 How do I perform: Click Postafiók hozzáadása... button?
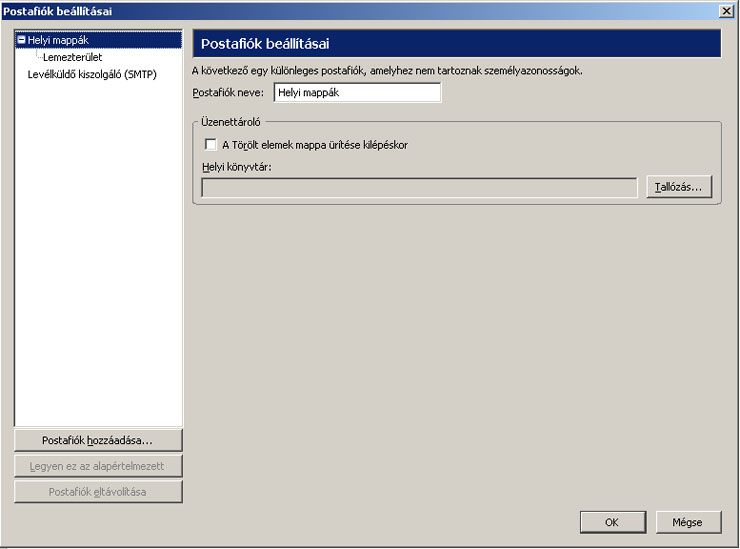point(98,440)
